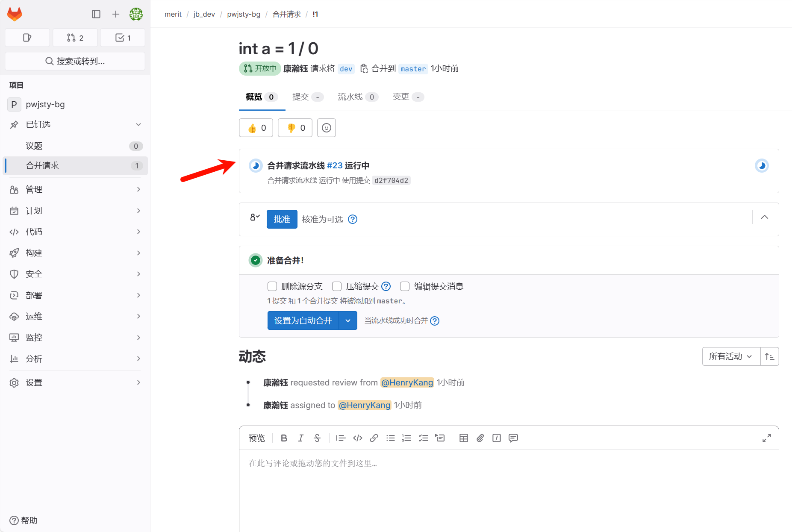Tick the 编辑提交消息 checkbox
Viewport: 792px width, 532px height.
click(405, 286)
